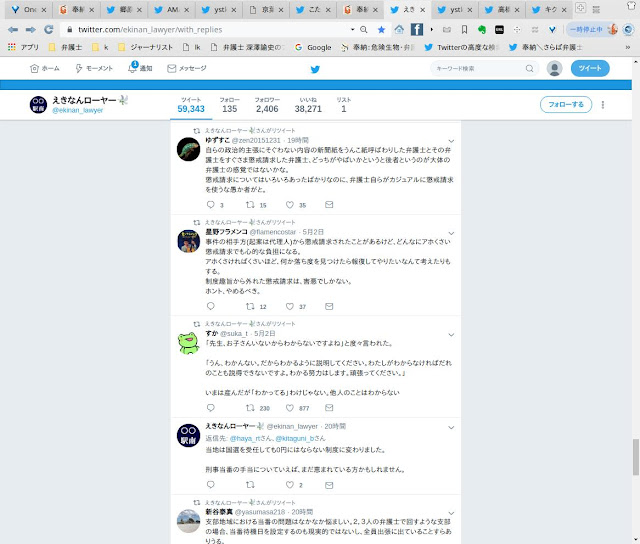
Task: Reply to the ゆずすこ tweet
Action: point(211,204)
